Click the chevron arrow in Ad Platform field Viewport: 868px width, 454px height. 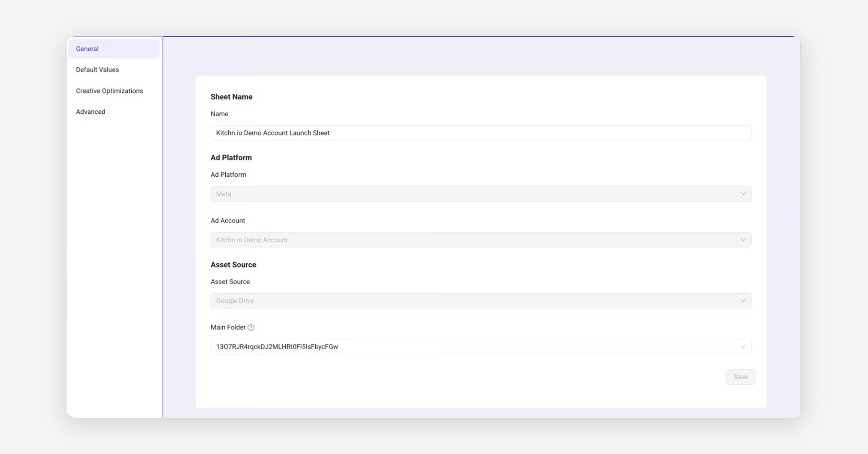click(x=743, y=194)
